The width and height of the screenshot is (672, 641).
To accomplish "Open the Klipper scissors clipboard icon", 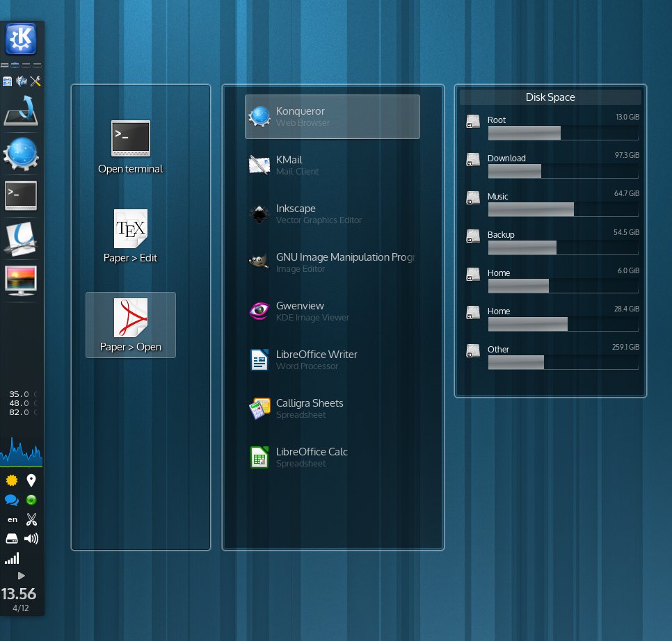I will [31, 519].
